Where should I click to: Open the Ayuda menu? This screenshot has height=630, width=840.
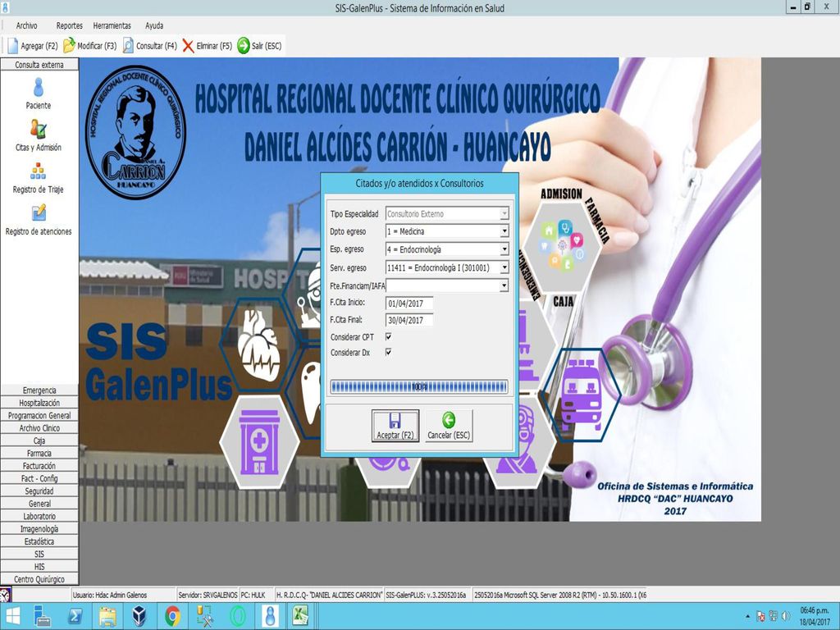click(x=154, y=25)
